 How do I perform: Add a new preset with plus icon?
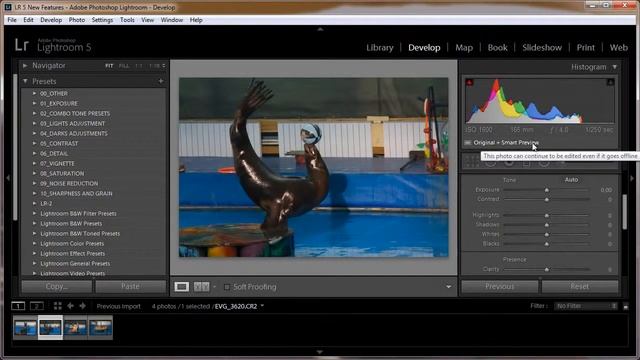pyautogui.click(x=161, y=81)
